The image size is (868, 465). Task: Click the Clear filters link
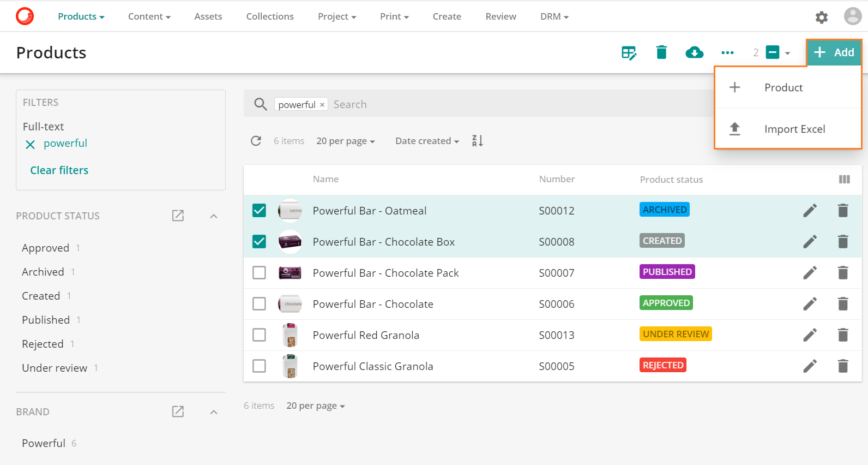pos(59,170)
